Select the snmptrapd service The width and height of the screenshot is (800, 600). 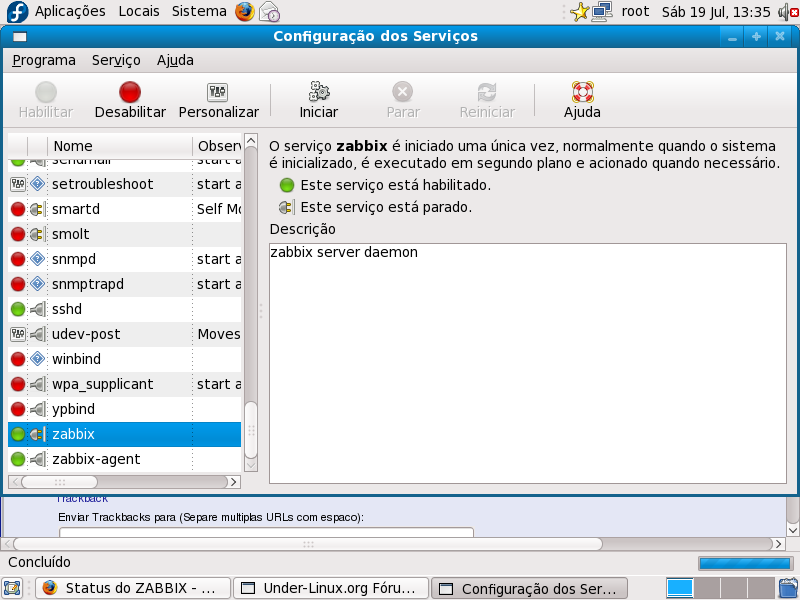pyautogui.click(x=124, y=284)
